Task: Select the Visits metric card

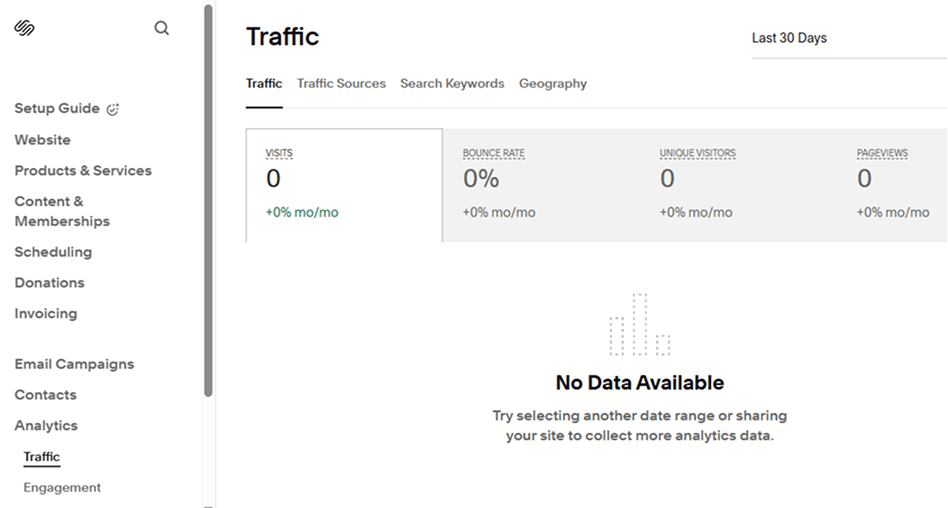Action: click(344, 185)
